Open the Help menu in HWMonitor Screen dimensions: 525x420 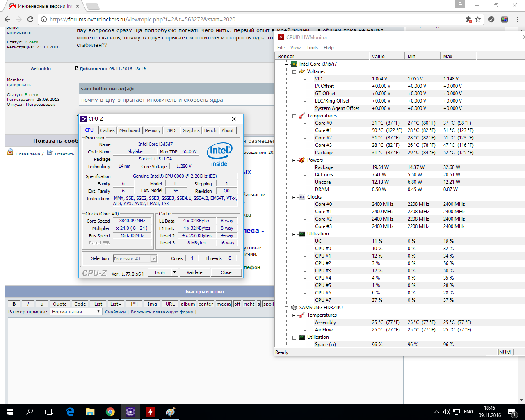point(329,48)
